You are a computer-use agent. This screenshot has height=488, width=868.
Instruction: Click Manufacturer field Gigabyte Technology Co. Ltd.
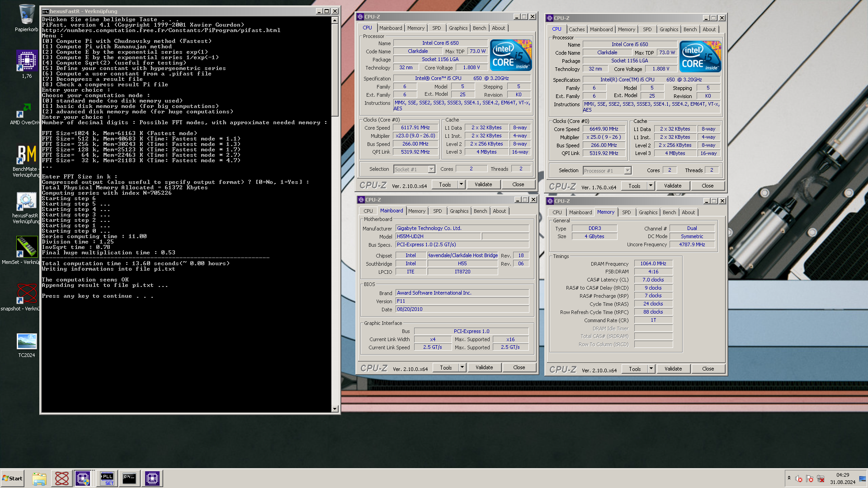tap(462, 229)
